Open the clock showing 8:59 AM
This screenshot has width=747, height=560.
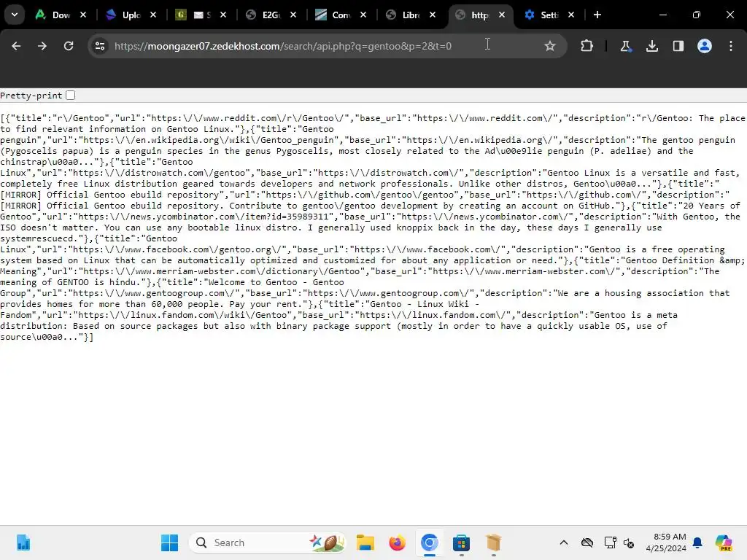point(666,542)
